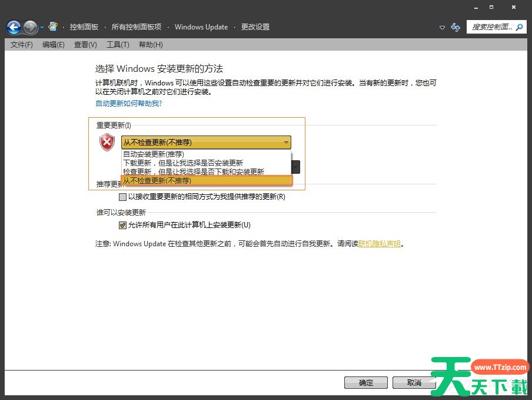Open the 工具(T) menu
Screen dimensions: 532x400
click(118, 45)
